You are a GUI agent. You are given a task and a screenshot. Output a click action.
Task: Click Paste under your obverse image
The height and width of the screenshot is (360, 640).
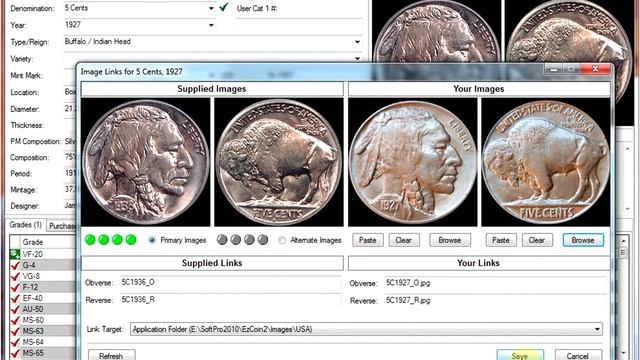click(367, 240)
